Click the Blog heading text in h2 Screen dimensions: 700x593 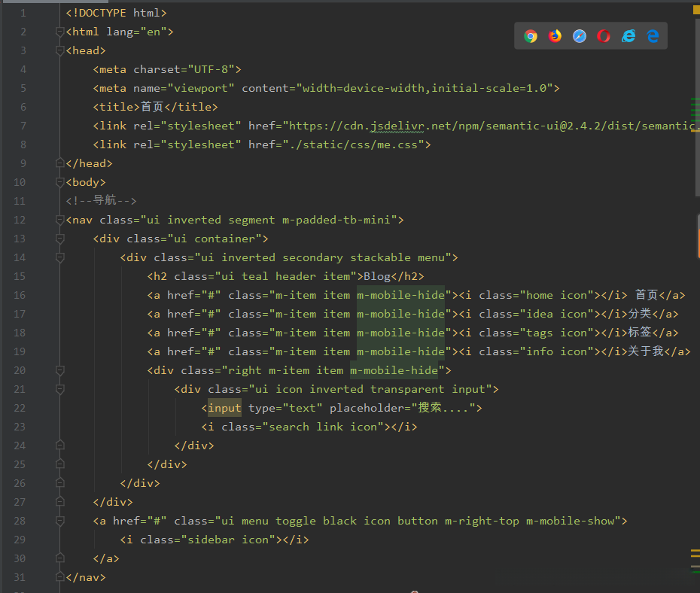pos(377,276)
